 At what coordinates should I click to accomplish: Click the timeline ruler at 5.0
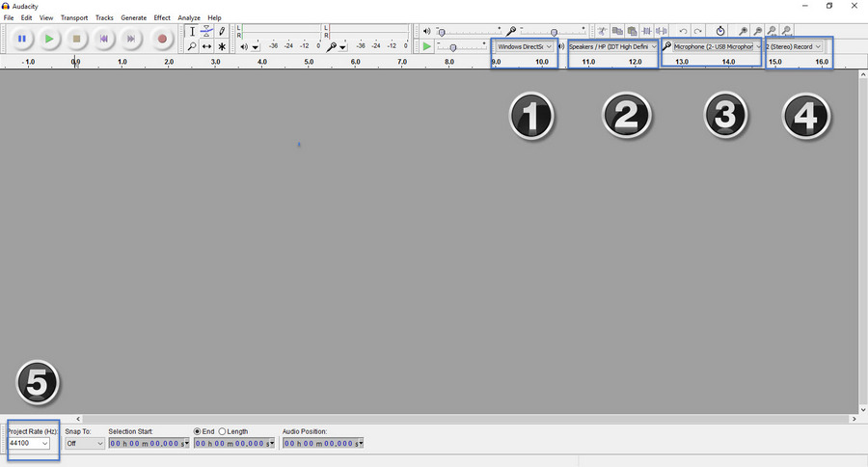pyautogui.click(x=309, y=62)
